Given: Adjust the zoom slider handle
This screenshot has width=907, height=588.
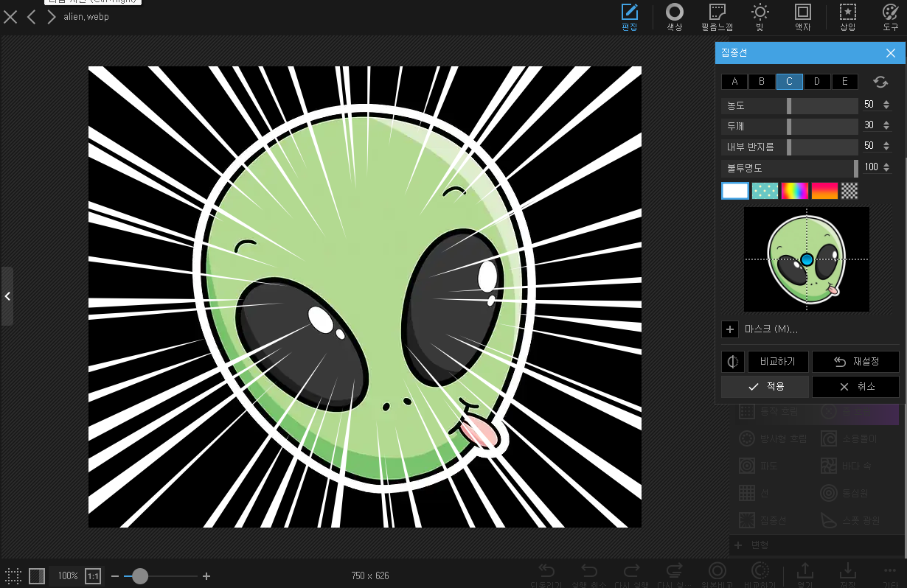Looking at the screenshot, I should click(x=139, y=576).
